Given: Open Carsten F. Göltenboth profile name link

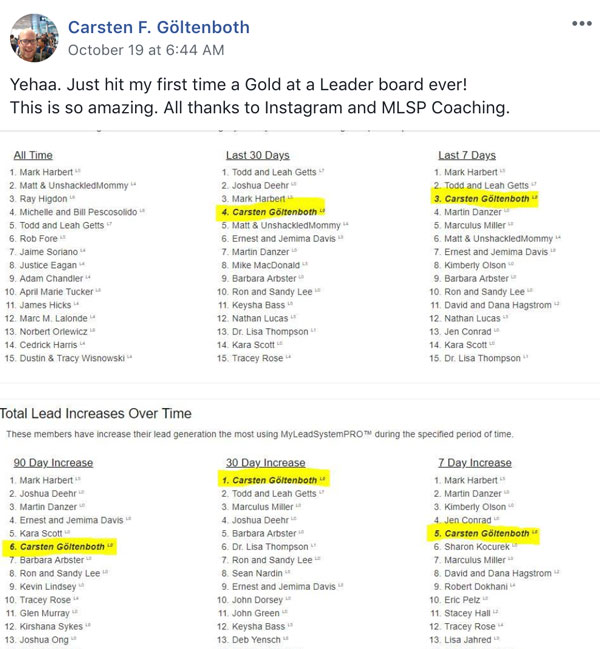Looking at the screenshot, I should [159, 27].
